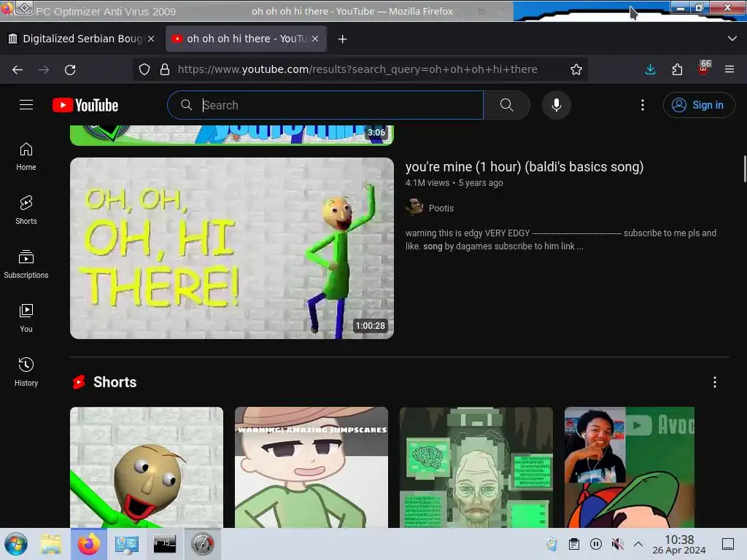Play the OH HI THERE video thumbnail
The height and width of the screenshot is (560, 747).
[231, 248]
